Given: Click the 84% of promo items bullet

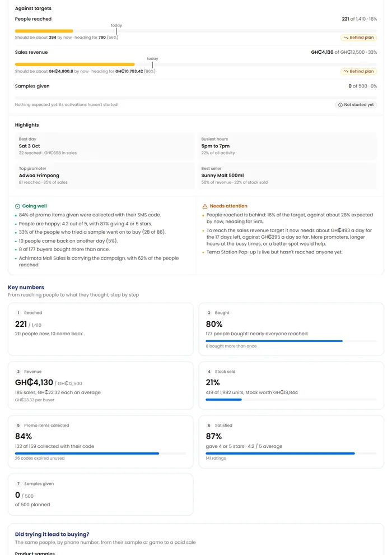Looking at the screenshot, I should click(x=90, y=215).
